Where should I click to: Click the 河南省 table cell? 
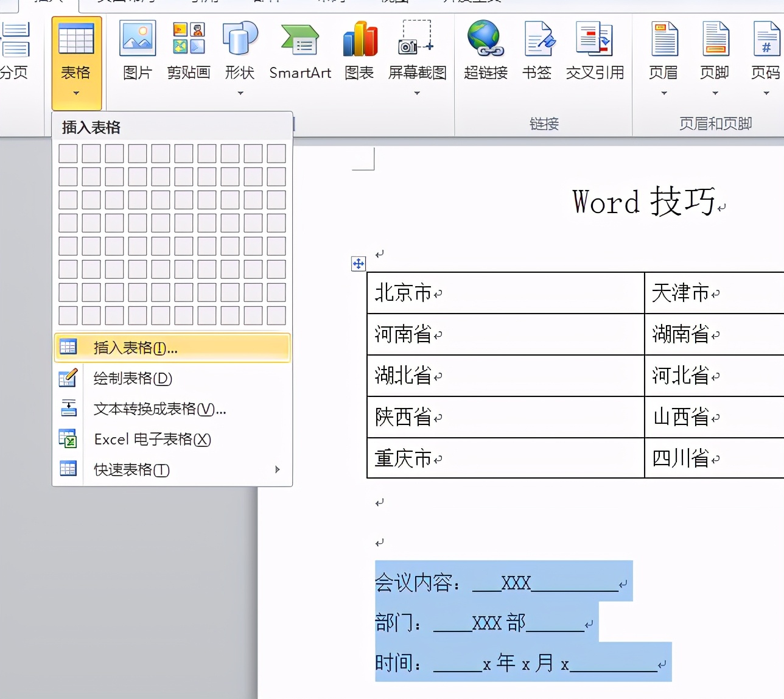coord(506,334)
